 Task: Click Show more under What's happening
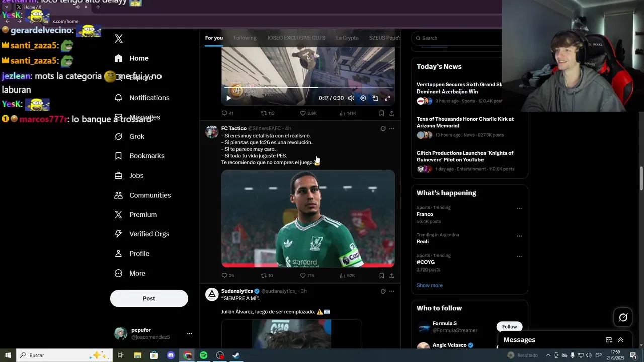click(429, 285)
